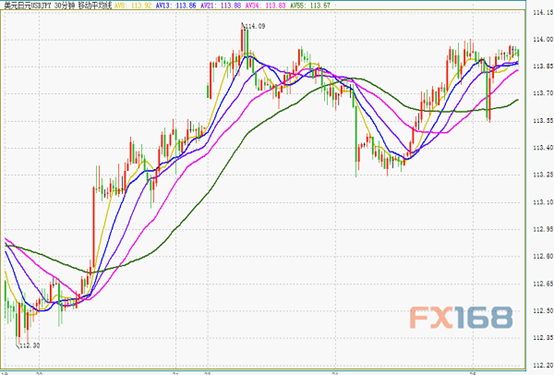Click the 113.55 price axis label
Viewport: 554px width, 375px height.
[543, 121]
